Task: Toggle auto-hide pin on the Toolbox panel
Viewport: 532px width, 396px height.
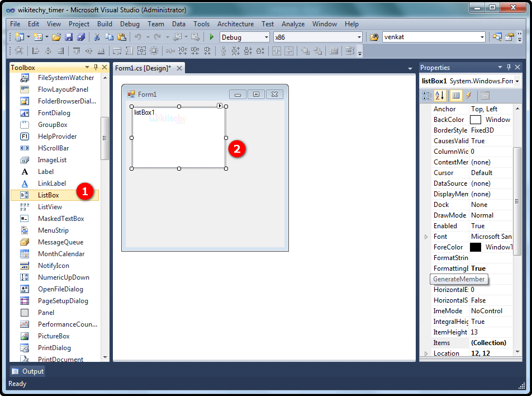Action: click(94, 67)
